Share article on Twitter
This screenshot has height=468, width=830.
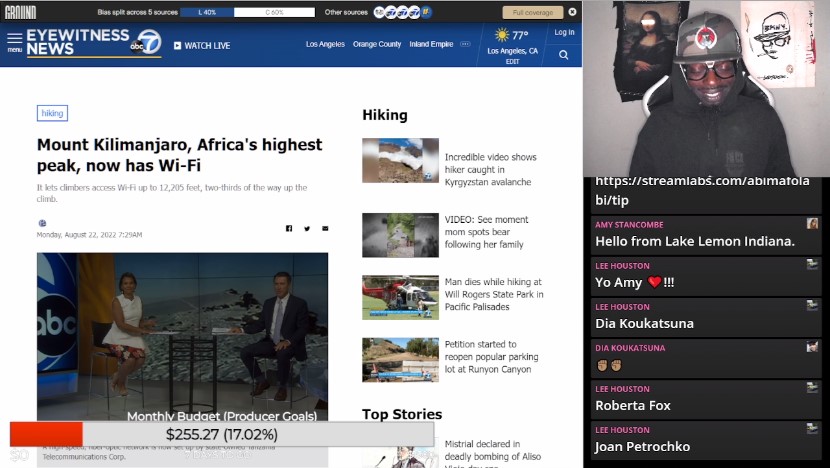[x=307, y=228]
